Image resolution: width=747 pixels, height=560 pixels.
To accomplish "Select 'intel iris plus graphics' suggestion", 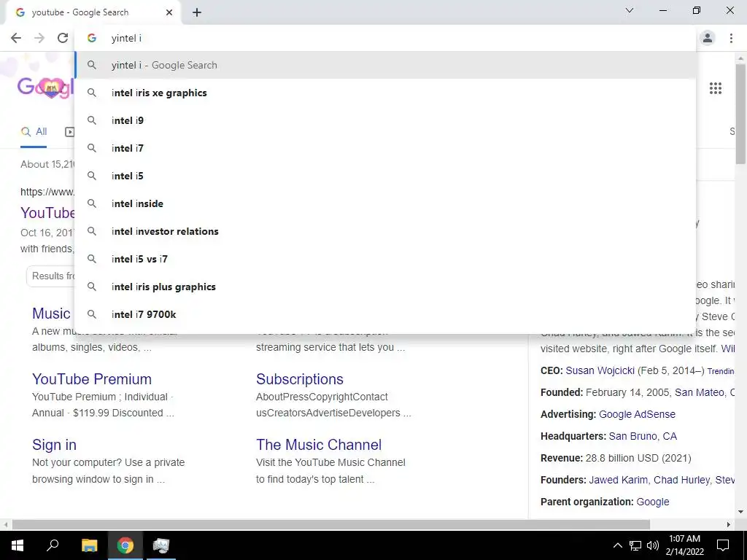I will tap(385, 287).
